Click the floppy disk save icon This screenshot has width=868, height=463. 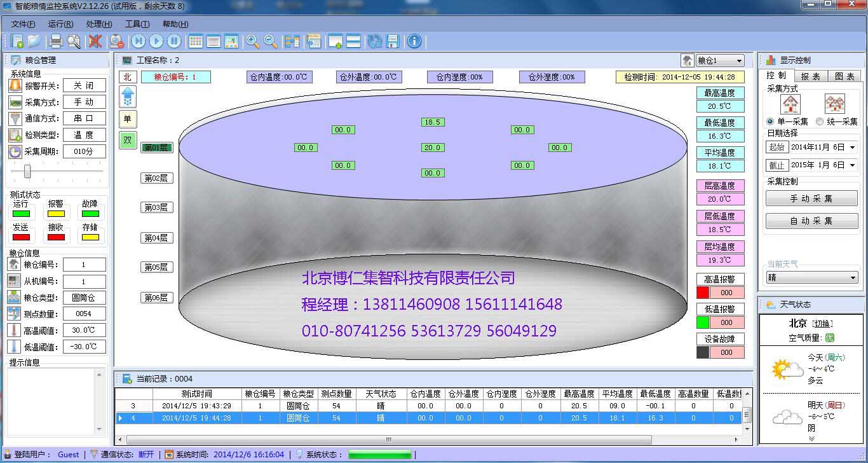393,41
